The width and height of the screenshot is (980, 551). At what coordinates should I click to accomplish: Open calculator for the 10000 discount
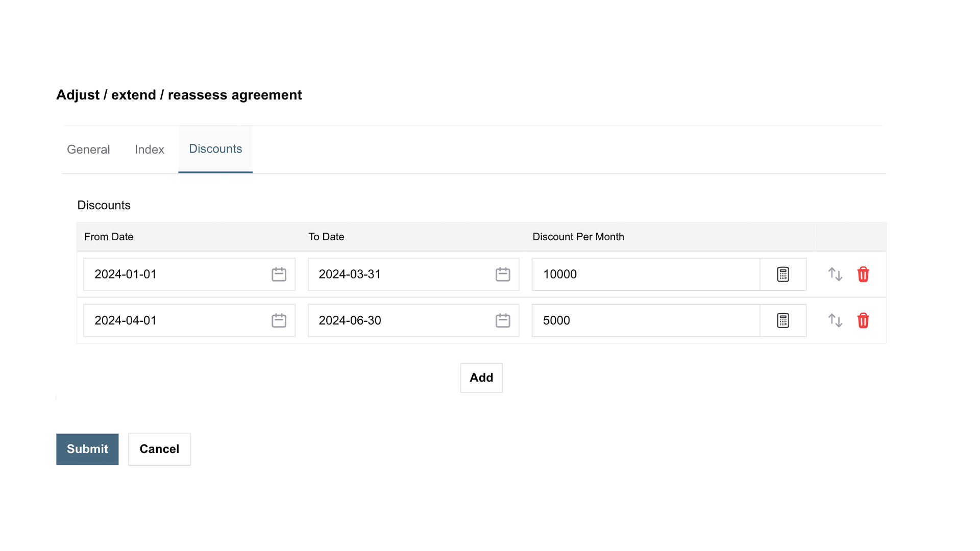click(x=783, y=274)
